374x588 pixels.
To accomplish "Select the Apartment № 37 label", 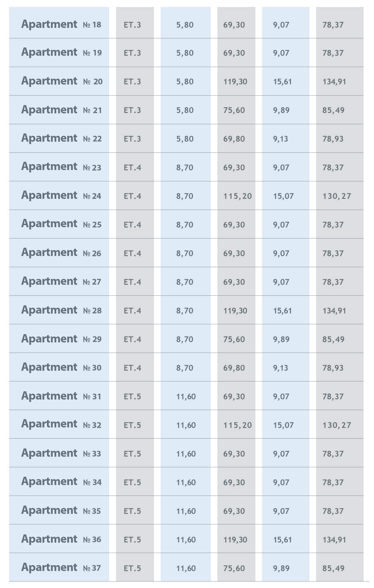I will coord(61,568).
